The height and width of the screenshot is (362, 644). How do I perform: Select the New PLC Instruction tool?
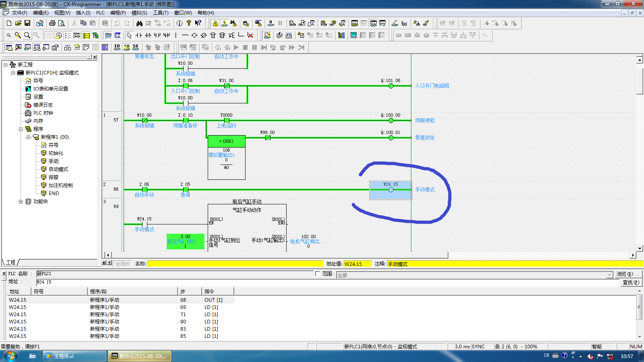(213, 35)
